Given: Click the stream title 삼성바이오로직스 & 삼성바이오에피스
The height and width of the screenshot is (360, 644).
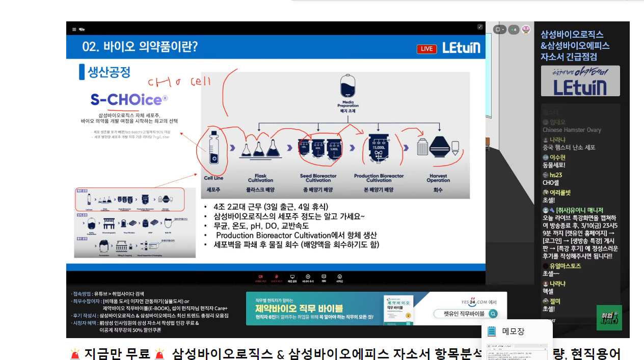Looking at the screenshot, I should pyautogui.click(x=575, y=40).
